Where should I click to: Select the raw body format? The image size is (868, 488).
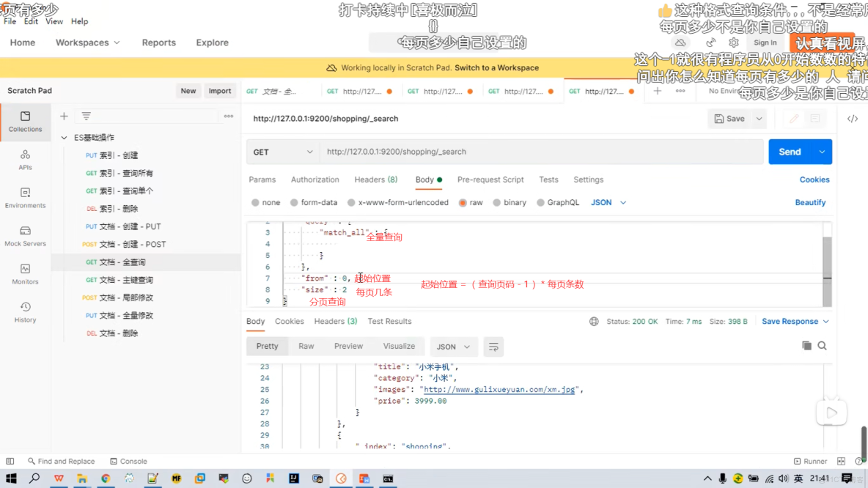[x=475, y=202]
